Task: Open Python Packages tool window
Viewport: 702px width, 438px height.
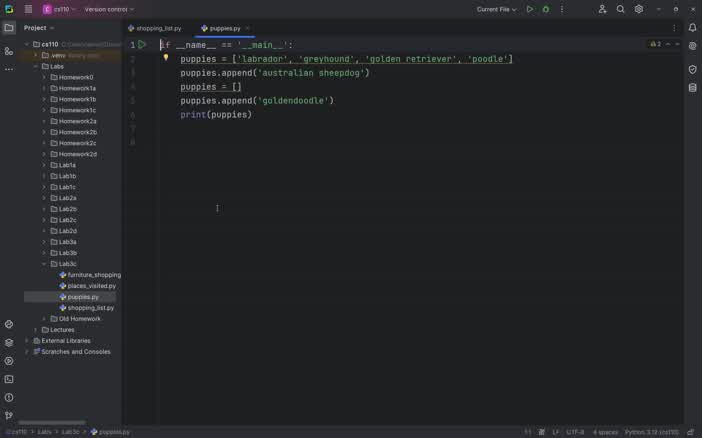Action: [x=9, y=342]
